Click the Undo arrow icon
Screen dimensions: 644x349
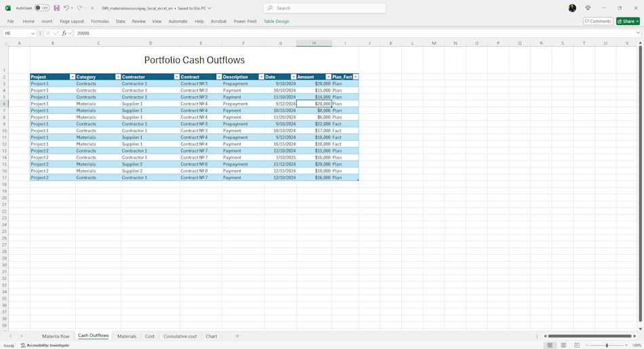point(66,8)
